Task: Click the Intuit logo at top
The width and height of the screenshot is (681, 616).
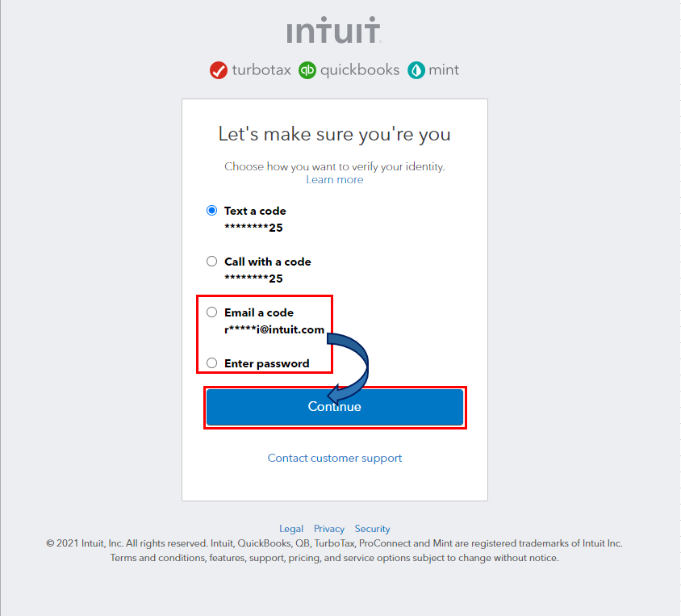Action: tap(334, 33)
